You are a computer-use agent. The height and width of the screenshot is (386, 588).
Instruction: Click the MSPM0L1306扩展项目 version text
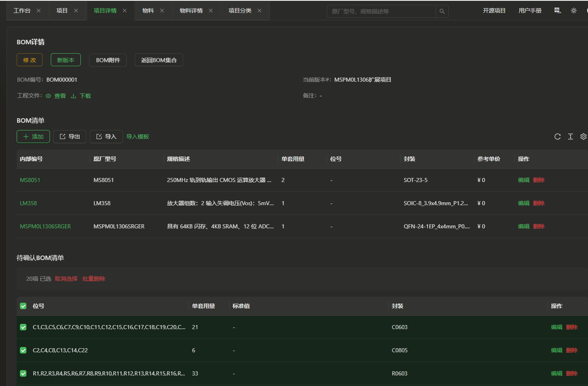point(363,80)
